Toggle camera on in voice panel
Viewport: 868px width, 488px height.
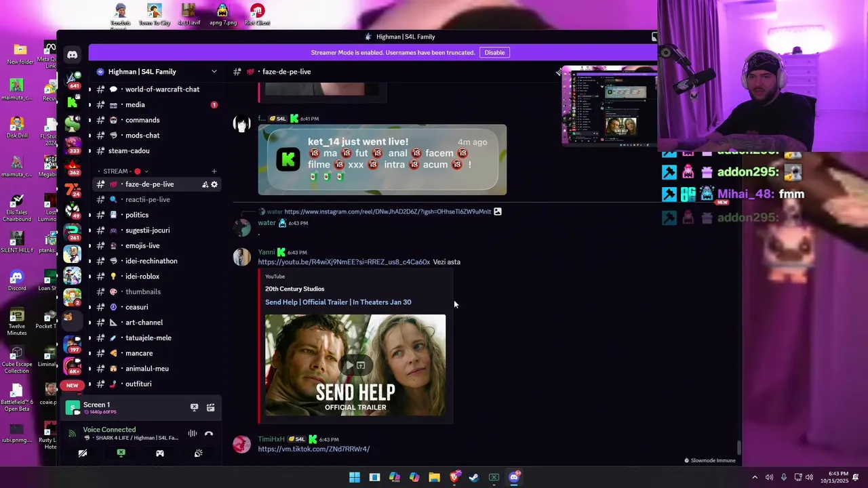click(x=83, y=453)
